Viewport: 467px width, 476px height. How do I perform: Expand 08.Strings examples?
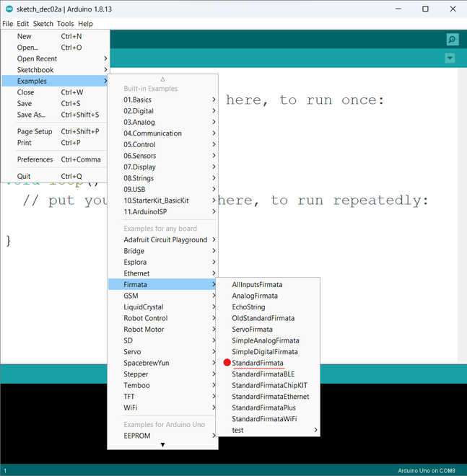click(162, 178)
